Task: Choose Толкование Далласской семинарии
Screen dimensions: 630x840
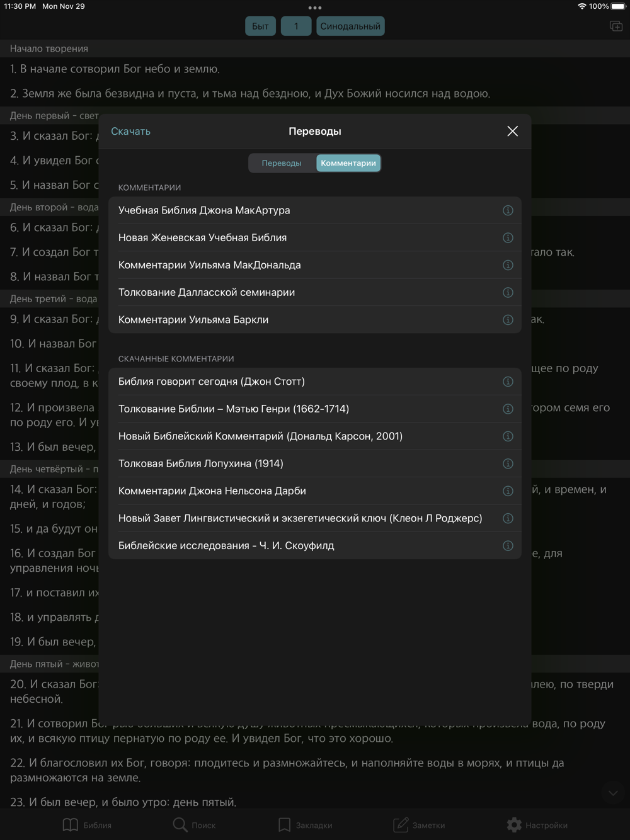Action: (x=315, y=293)
